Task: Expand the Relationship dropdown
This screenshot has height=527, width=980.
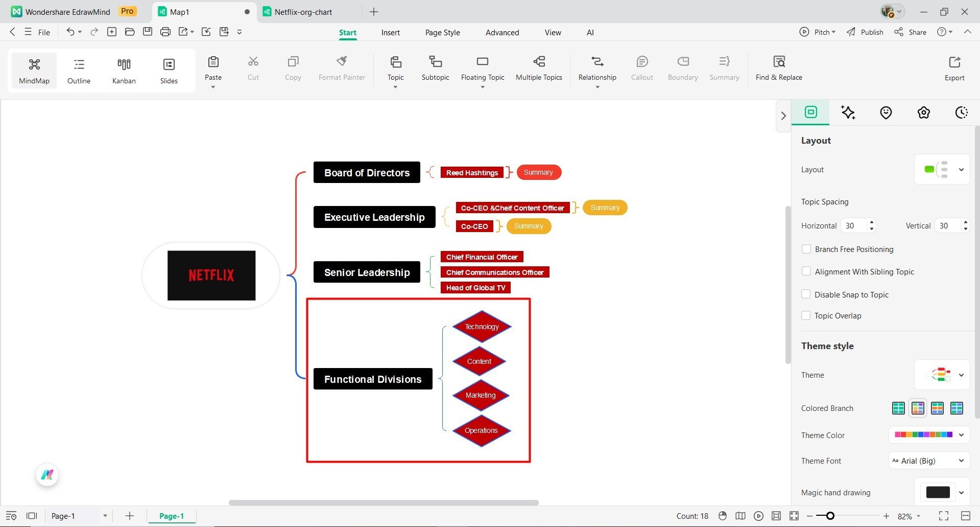Action: click(x=597, y=87)
